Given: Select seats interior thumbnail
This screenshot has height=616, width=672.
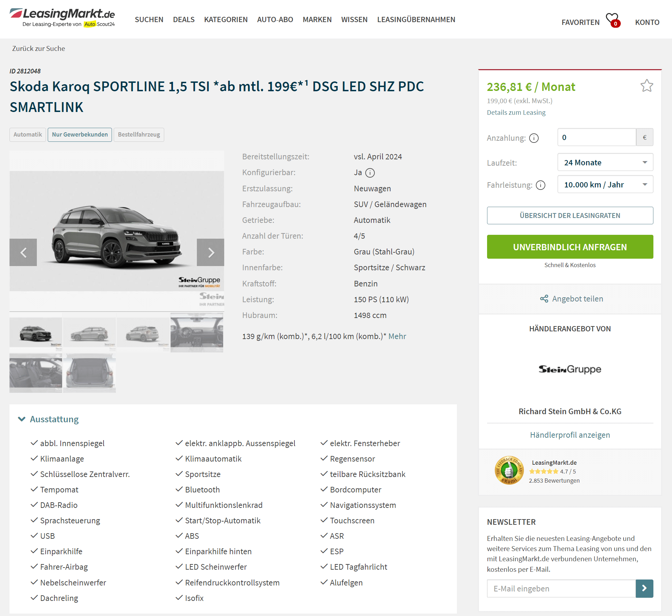Looking at the screenshot, I should tap(36, 373).
